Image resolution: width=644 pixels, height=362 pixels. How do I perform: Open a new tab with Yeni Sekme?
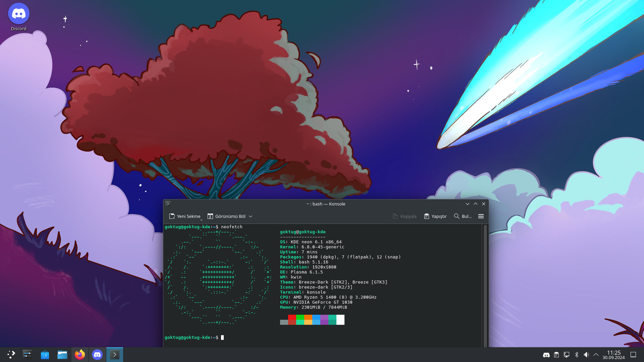[184, 216]
